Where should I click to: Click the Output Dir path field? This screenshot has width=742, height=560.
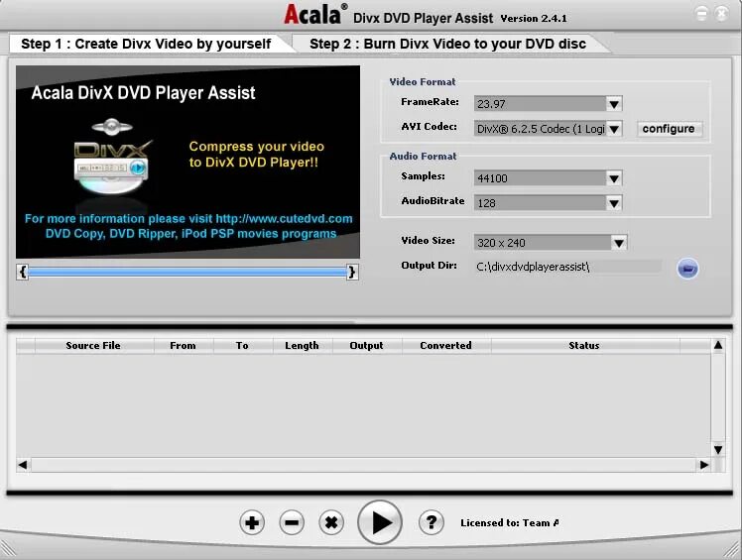coord(567,267)
